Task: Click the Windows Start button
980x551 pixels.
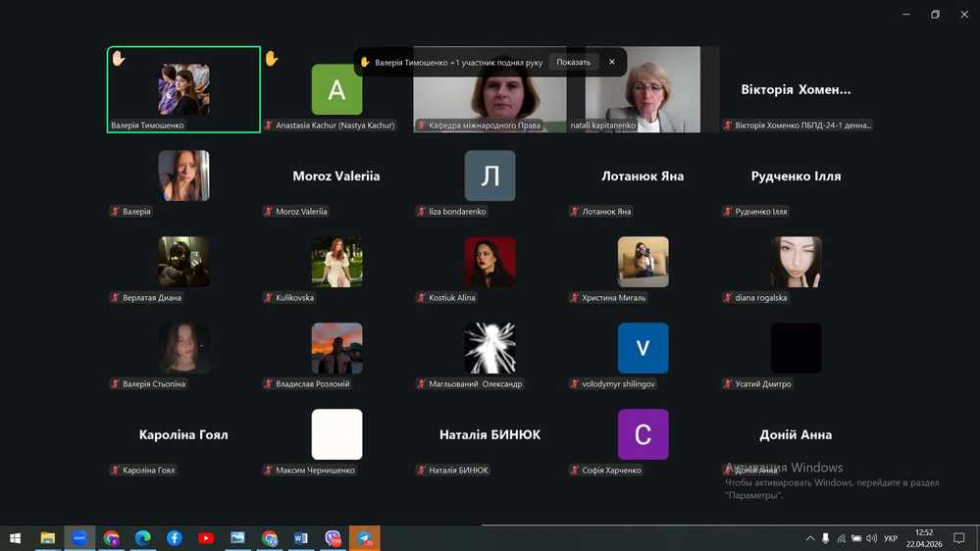Action: tap(15, 538)
